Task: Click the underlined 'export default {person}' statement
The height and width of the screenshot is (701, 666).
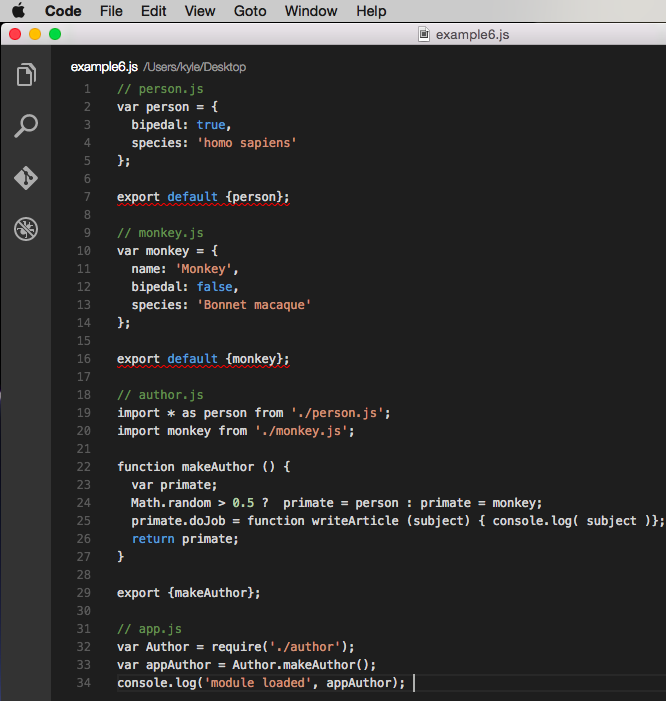Action: tap(203, 196)
